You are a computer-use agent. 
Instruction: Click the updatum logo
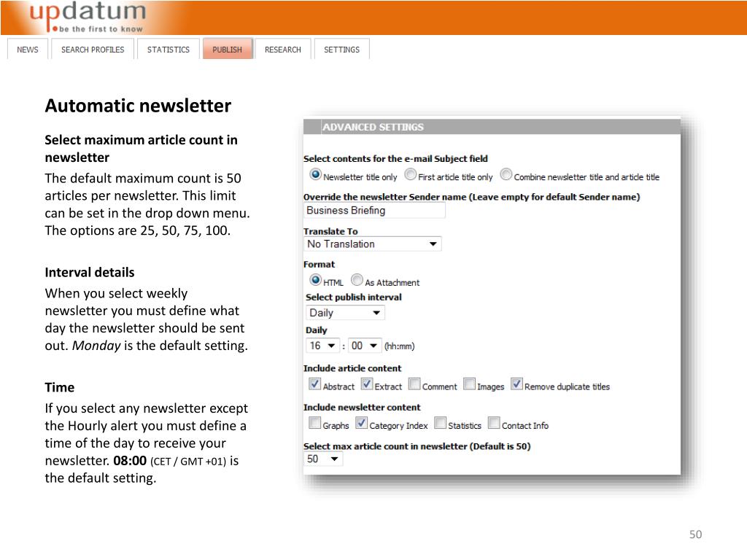point(88,17)
